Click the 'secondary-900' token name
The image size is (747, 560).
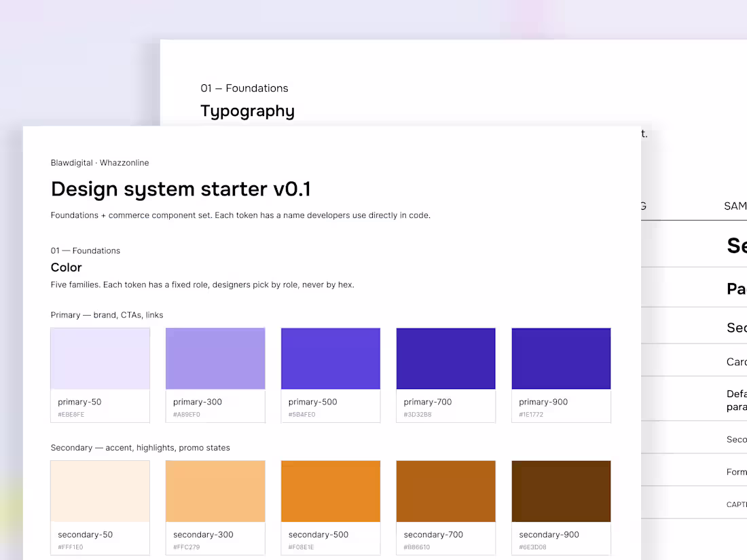tap(549, 535)
